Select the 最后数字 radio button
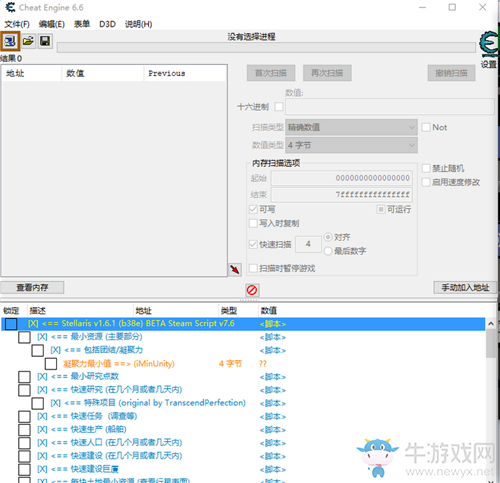500x483 pixels. pyautogui.click(x=328, y=251)
